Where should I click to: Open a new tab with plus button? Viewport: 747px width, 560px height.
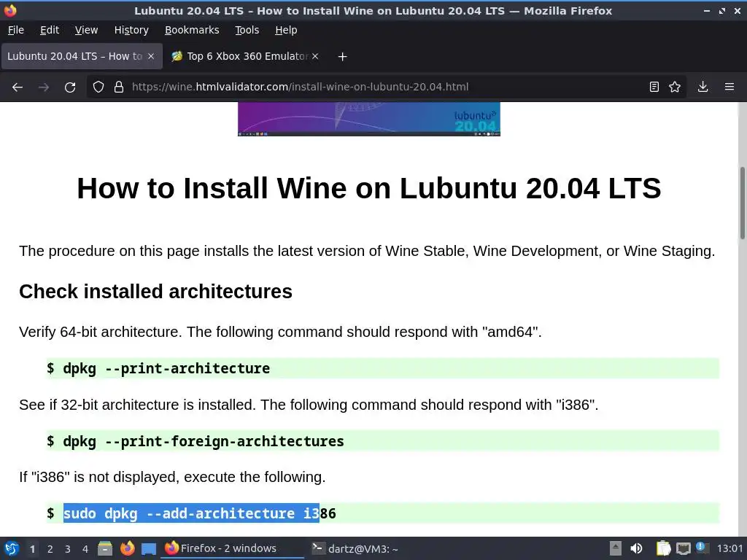[342, 57]
